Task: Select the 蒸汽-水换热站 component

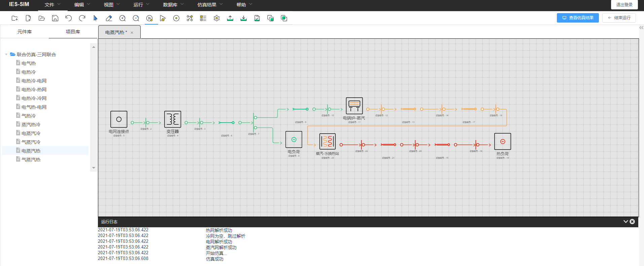Action: coord(327,141)
